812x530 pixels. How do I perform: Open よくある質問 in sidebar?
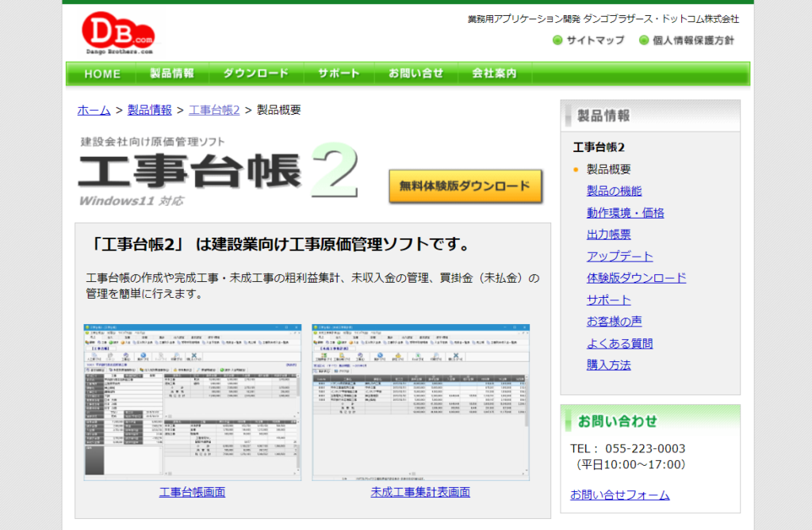pos(619,343)
